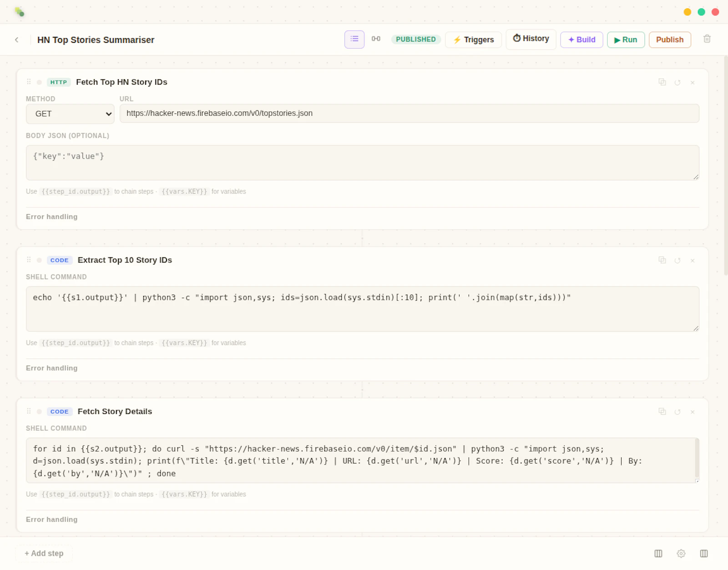
Task: Edit the workflow title HN Top Stories Summariser
Action: [96, 40]
